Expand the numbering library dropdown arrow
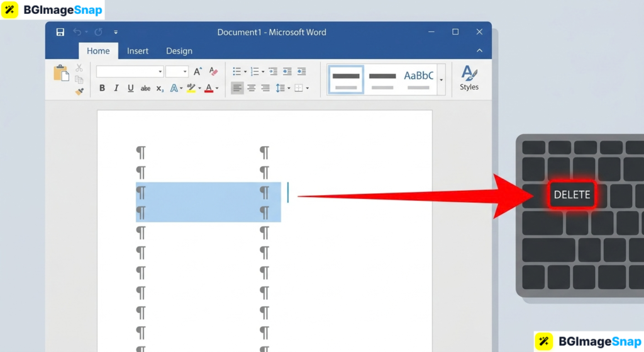 click(263, 72)
